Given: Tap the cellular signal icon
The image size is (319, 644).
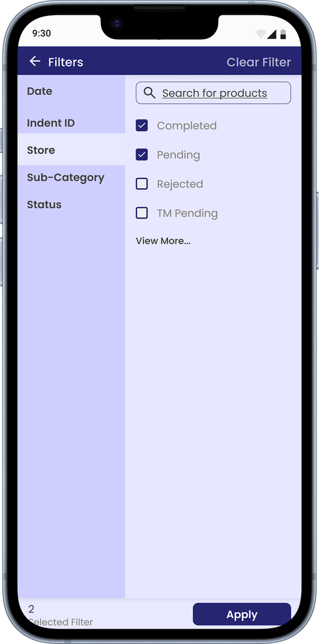Looking at the screenshot, I should 271,34.
